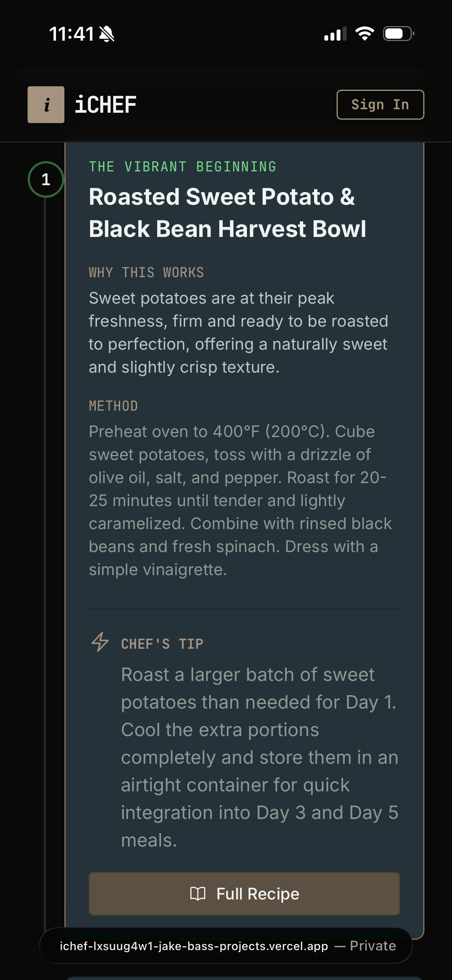Tap the 11:41 time display
452x980 pixels.
pyautogui.click(x=72, y=33)
